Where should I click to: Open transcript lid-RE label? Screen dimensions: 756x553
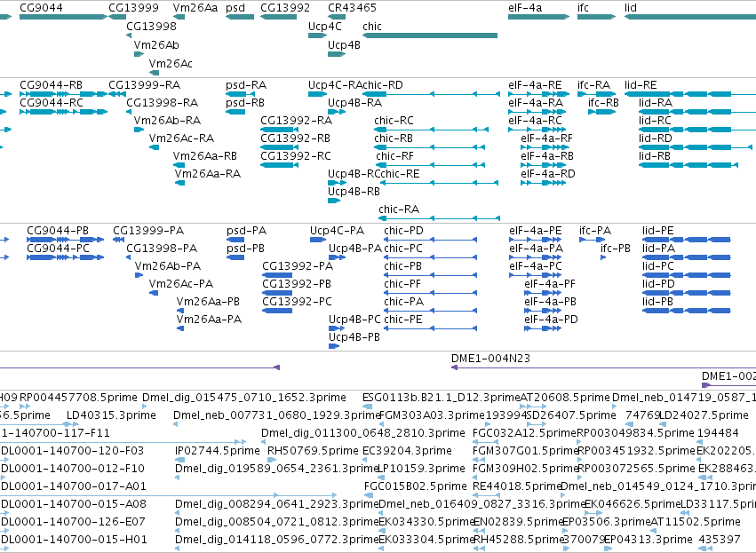[x=641, y=85]
